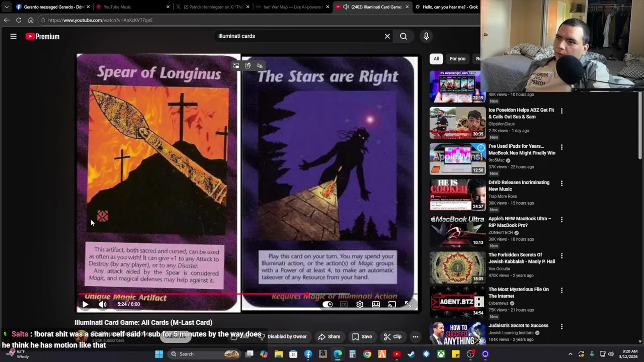Open options for Most Mysterious File video
The height and width of the screenshot is (362, 644).
click(x=561, y=291)
